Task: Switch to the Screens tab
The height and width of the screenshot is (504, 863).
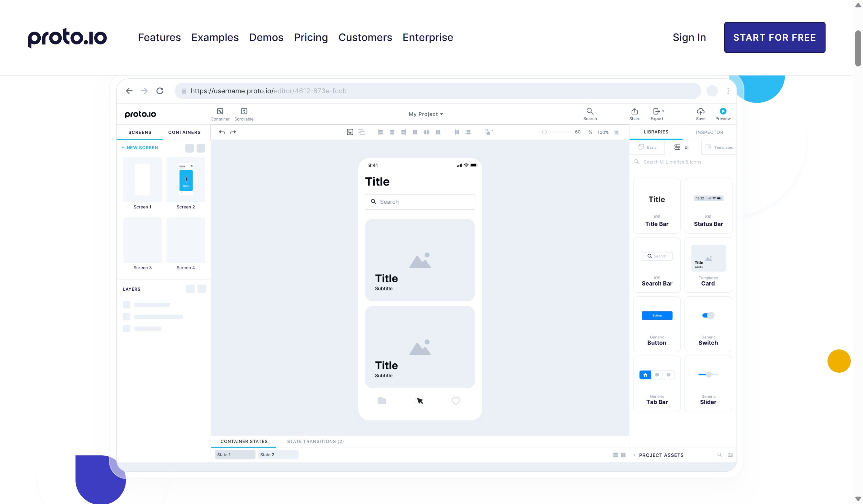Action: (140, 132)
